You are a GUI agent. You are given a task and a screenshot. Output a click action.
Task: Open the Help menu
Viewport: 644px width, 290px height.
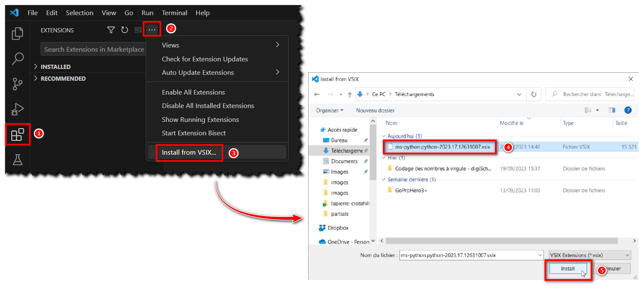pyautogui.click(x=202, y=13)
